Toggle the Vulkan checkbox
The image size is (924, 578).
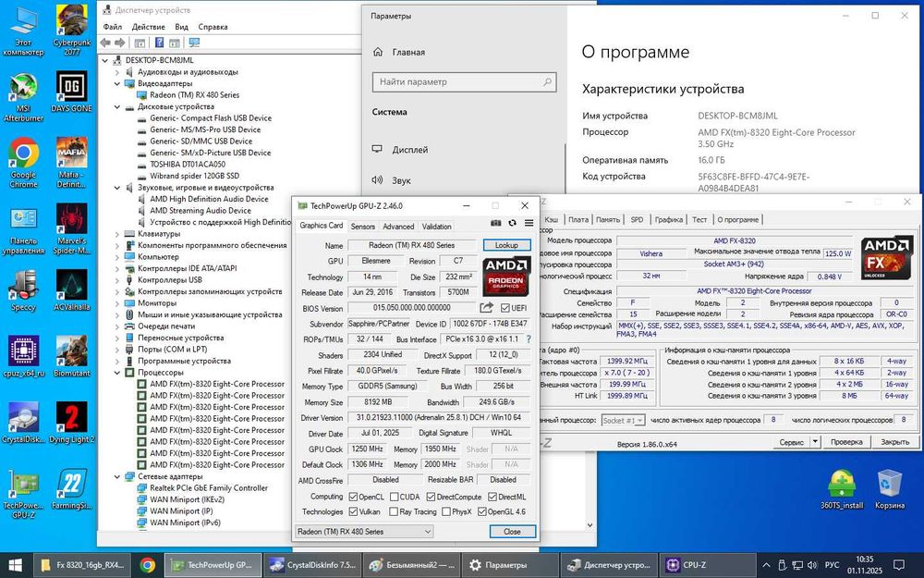point(353,511)
